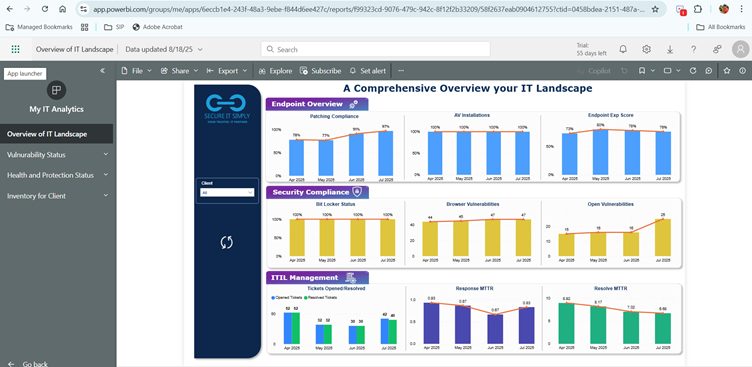Click the Set alert button
The width and height of the screenshot is (752, 367).
pos(368,71)
